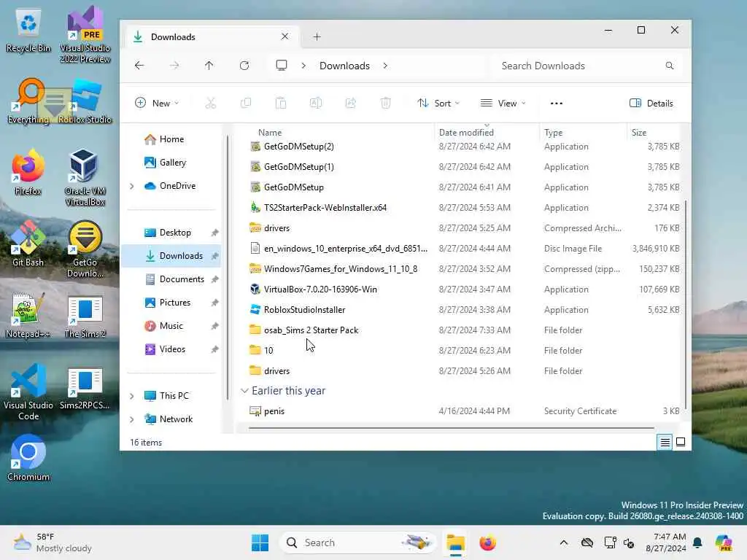Open Firefox shortcut on desktop
747x560 pixels.
tap(28, 172)
